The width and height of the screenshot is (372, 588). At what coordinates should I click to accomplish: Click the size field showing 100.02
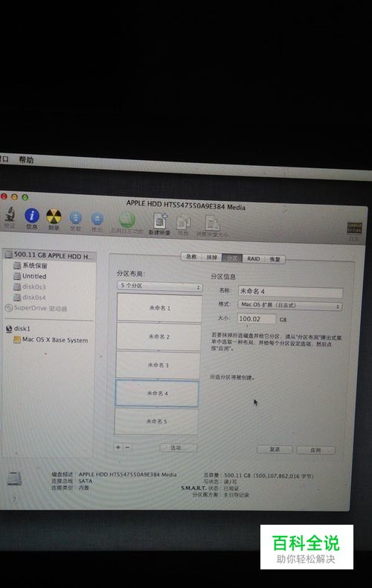pos(257,319)
